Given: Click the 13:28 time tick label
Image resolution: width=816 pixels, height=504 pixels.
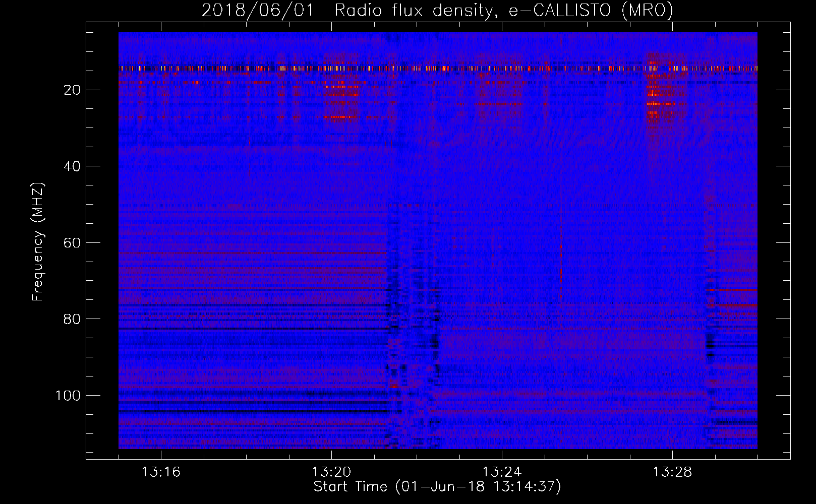Looking at the screenshot, I should coord(672,472).
